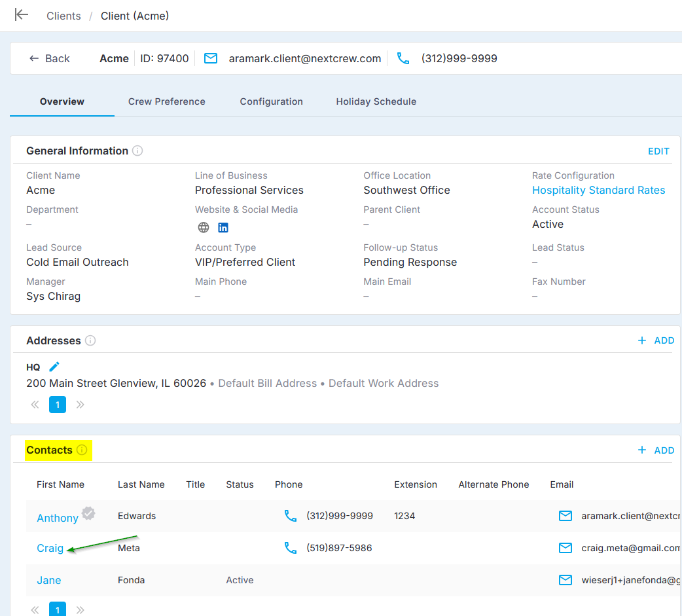The height and width of the screenshot is (616, 682).
Task: Click EDIT in General Information
Action: point(658,151)
